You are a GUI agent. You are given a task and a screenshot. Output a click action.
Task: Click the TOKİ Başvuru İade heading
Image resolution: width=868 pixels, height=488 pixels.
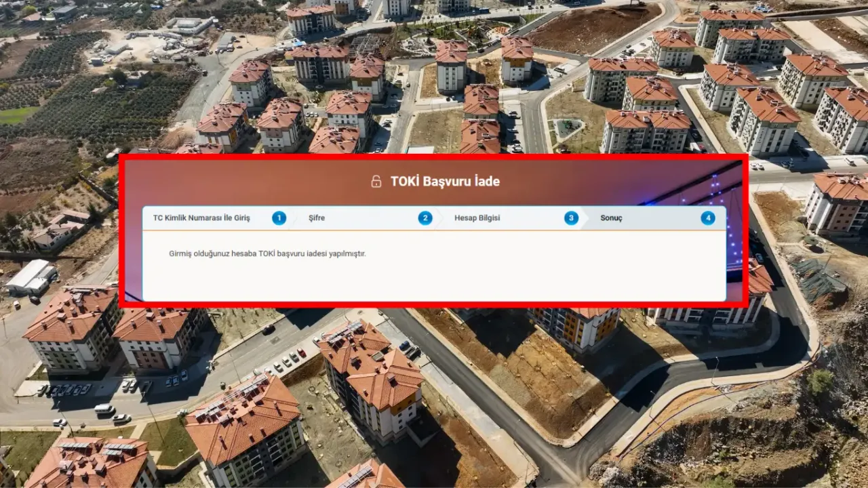[x=445, y=182]
